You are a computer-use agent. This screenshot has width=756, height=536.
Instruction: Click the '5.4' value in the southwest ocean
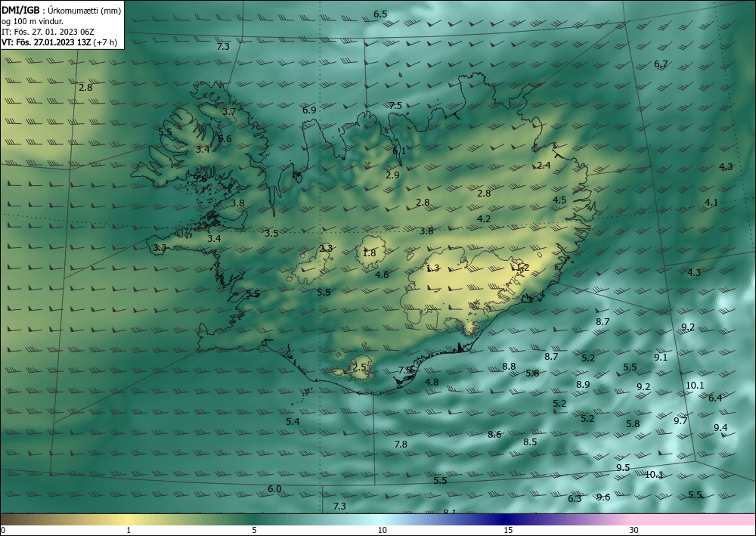(x=293, y=421)
